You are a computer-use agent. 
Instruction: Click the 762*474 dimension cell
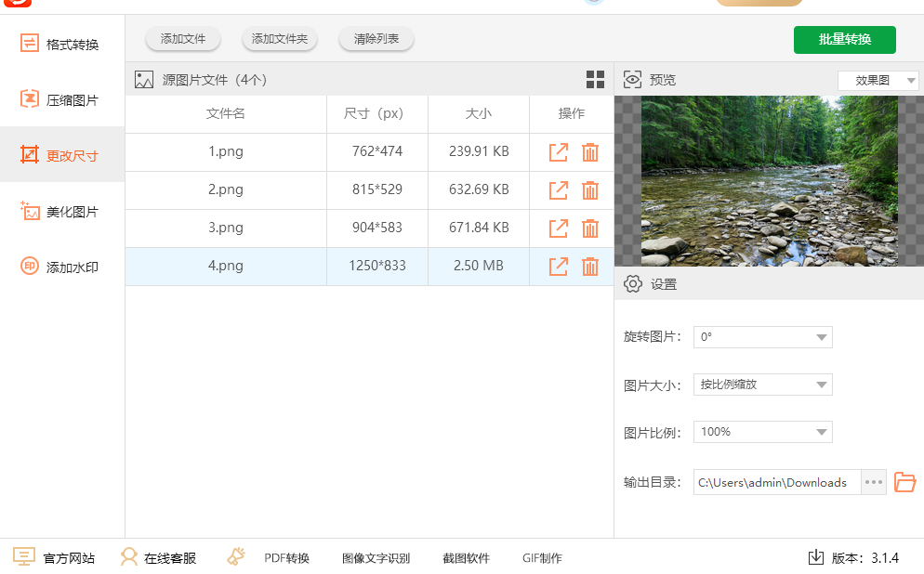[377, 152]
